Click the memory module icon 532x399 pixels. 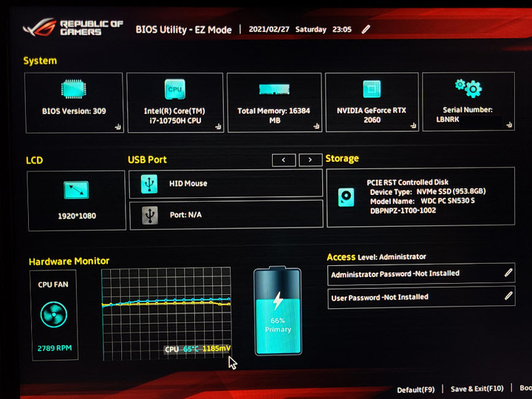274,89
